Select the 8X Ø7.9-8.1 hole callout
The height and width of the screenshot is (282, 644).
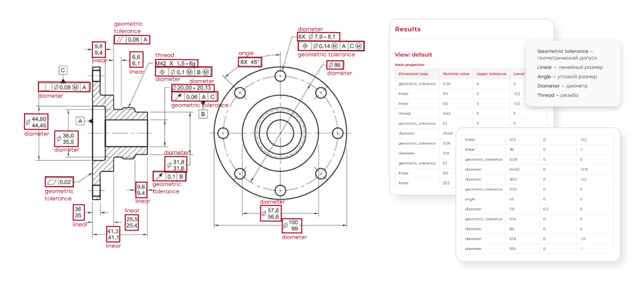coord(318,37)
